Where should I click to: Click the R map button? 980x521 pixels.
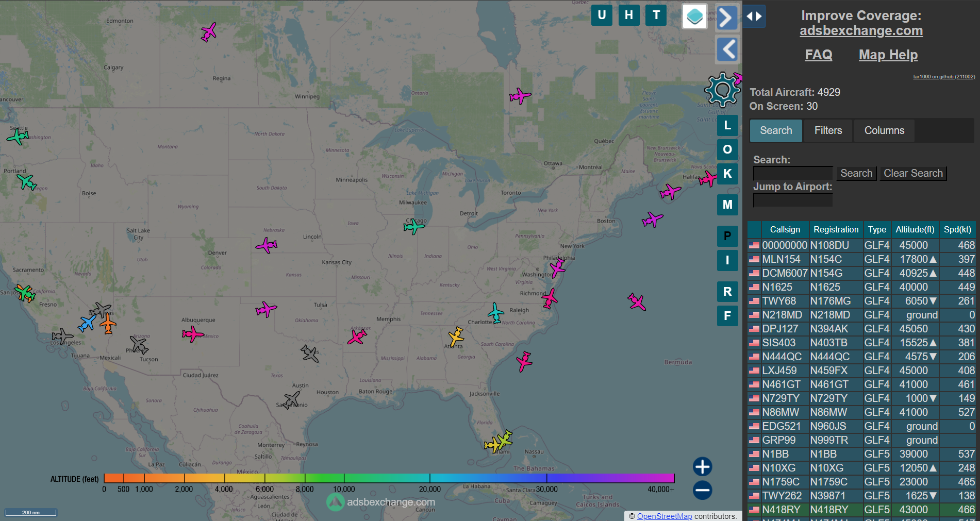pos(727,292)
